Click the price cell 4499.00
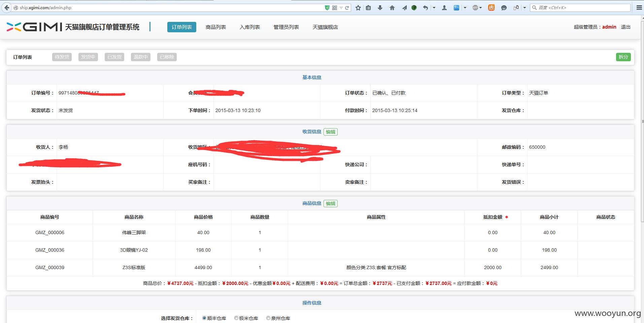This screenshot has width=644, height=323. 203,267
